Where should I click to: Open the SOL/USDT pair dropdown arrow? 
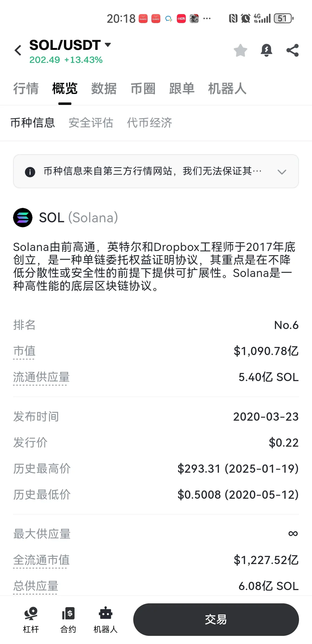(108, 45)
